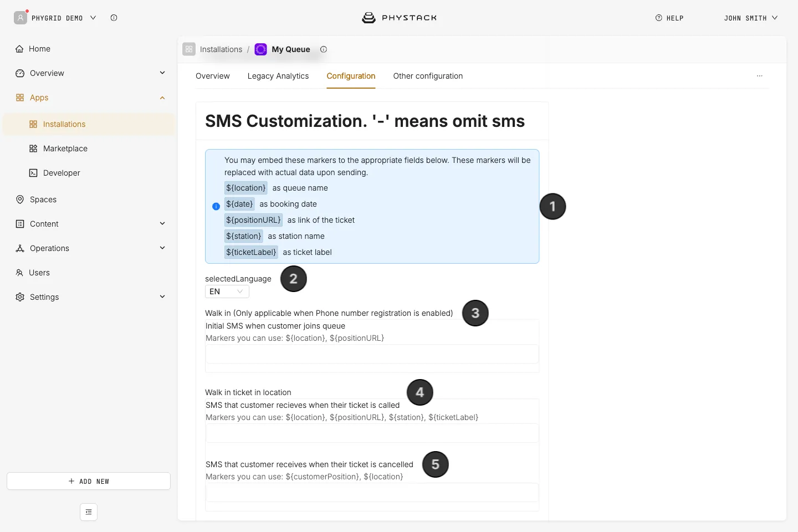This screenshot has height=532, width=798.
Task: Collapse the Apps section chevron
Action: (x=162, y=98)
